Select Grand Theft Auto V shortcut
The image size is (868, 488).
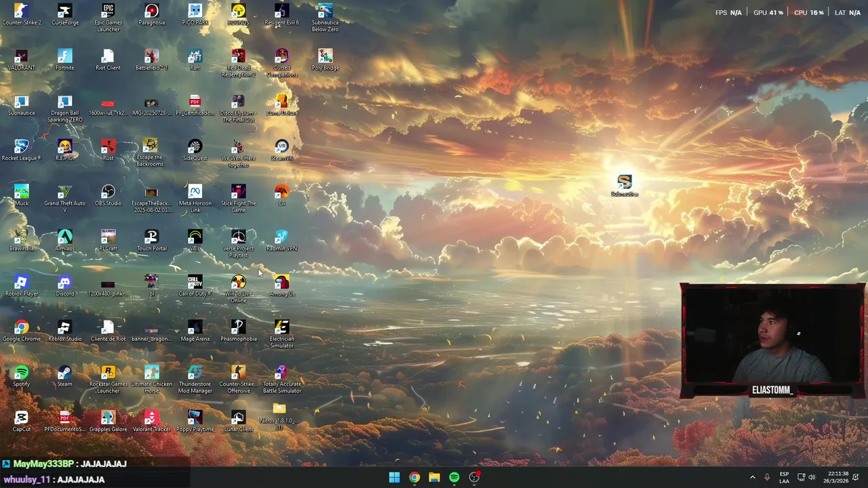tap(64, 198)
